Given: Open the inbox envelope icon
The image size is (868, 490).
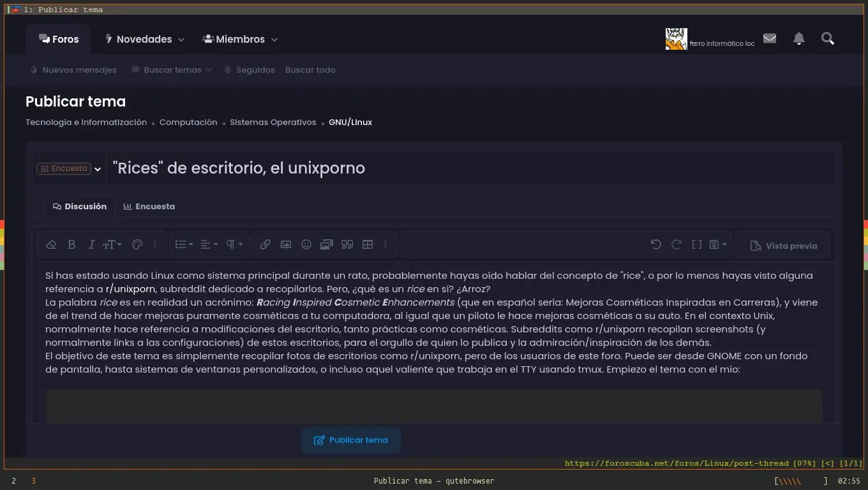Looking at the screenshot, I should pos(770,39).
